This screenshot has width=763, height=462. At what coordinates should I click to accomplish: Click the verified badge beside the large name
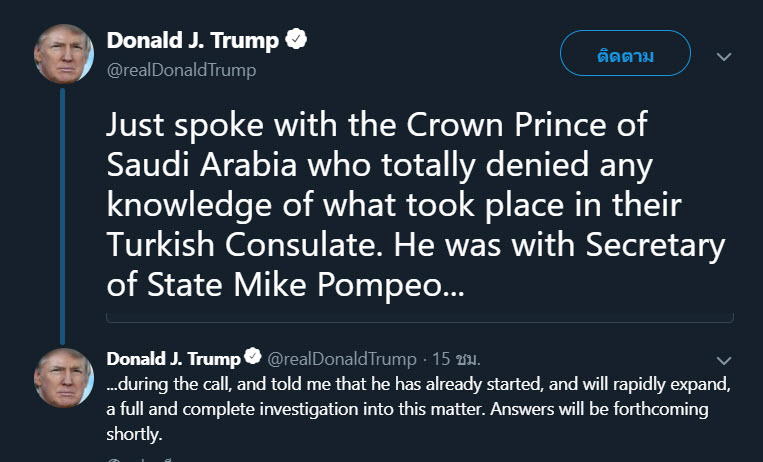[x=297, y=40]
